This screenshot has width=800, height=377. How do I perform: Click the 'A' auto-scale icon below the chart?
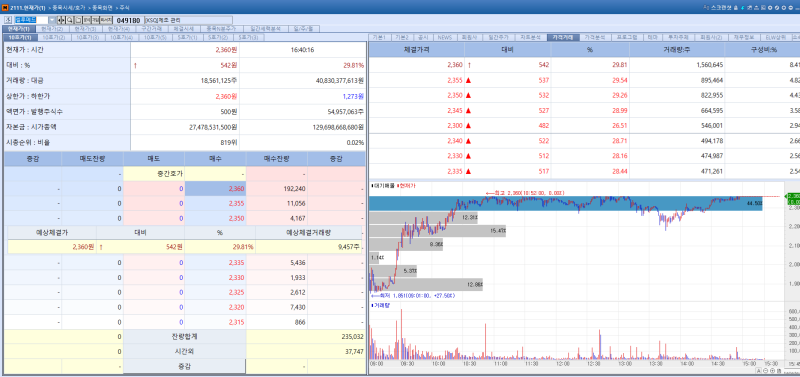point(759,371)
